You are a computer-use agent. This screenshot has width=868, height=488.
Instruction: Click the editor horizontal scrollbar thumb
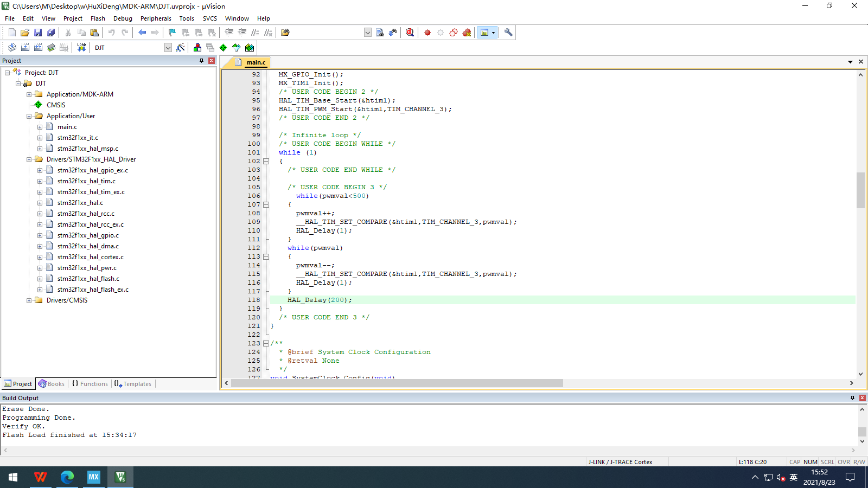[397, 383]
